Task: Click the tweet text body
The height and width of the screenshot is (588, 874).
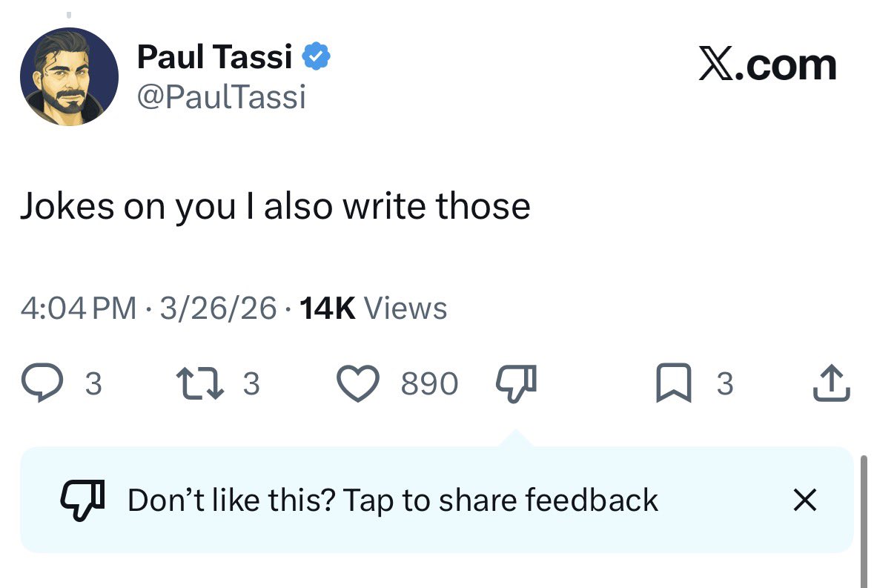Action: (x=275, y=206)
